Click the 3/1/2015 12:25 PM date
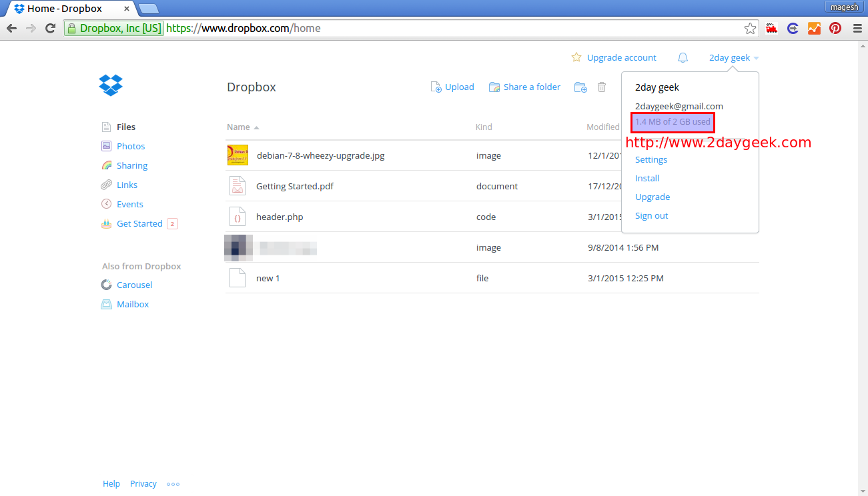The width and height of the screenshot is (868, 496). [x=626, y=278]
